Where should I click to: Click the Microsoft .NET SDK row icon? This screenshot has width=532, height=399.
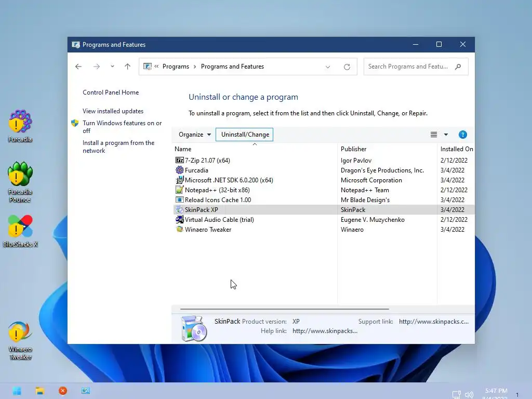coord(179,180)
